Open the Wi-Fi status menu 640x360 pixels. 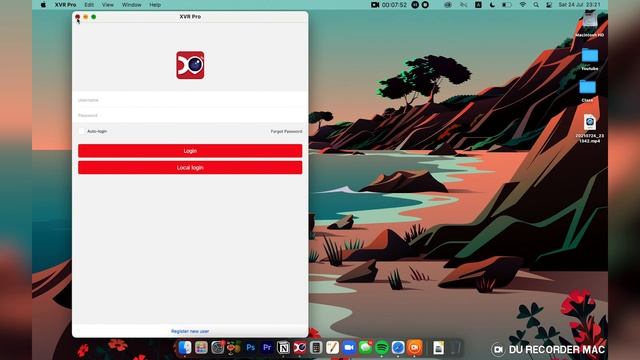pos(522,5)
